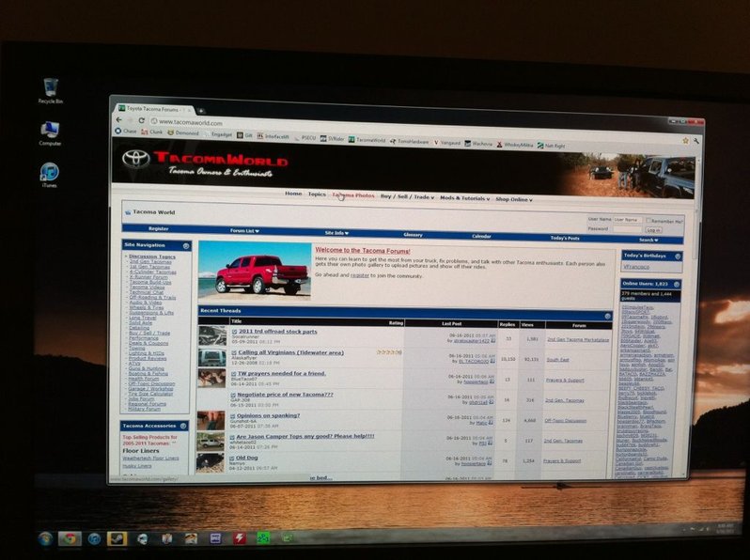Click the Log in button

point(653,230)
